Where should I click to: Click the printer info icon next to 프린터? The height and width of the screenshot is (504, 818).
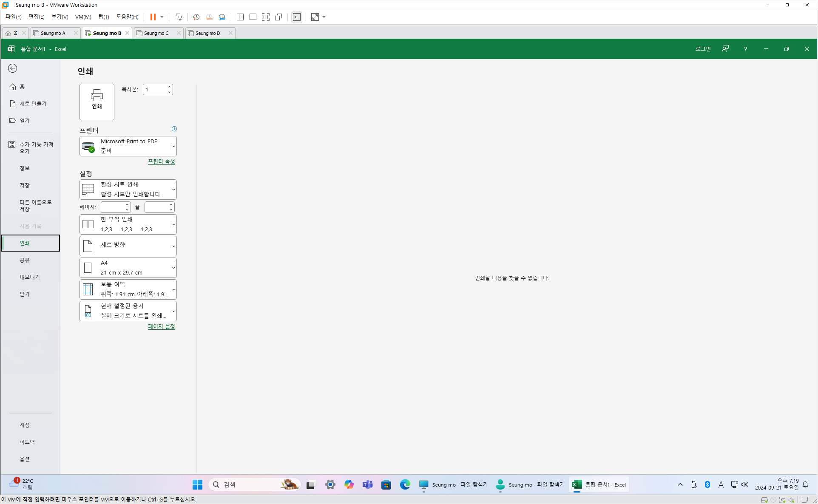tap(174, 129)
